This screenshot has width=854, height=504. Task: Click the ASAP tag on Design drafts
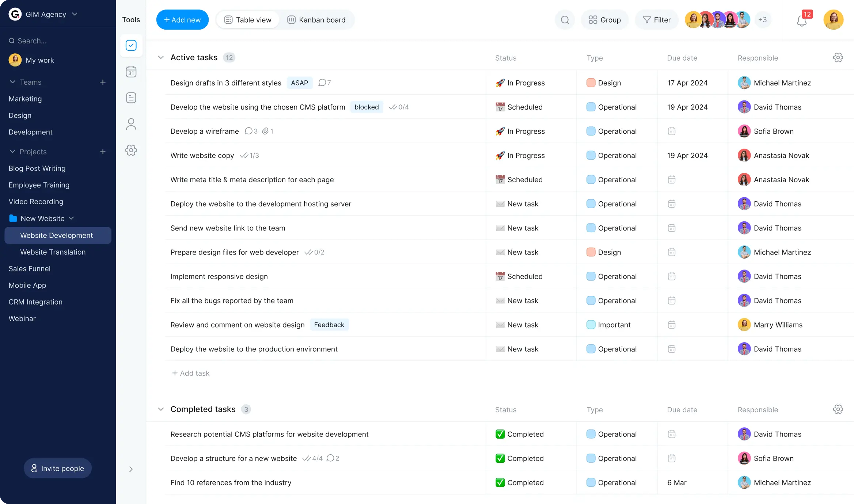coord(299,83)
